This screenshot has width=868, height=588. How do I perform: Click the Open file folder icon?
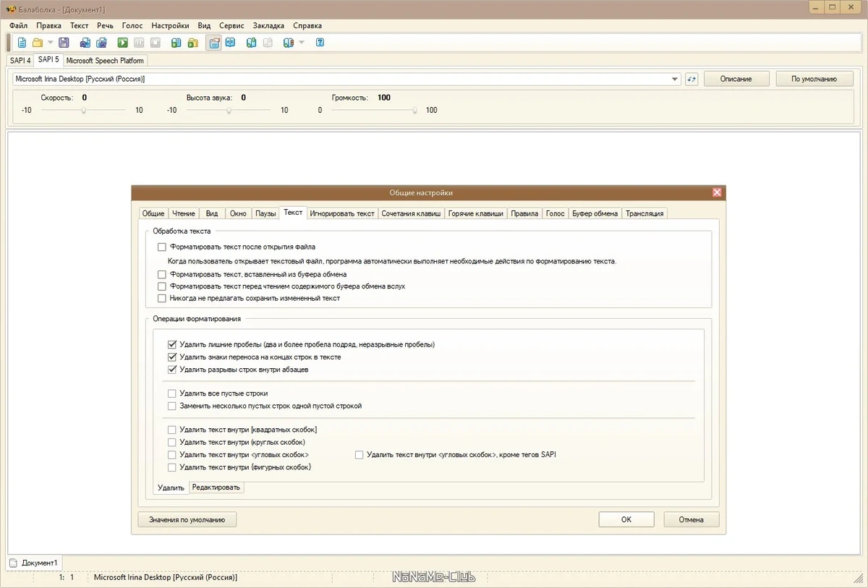point(38,43)
